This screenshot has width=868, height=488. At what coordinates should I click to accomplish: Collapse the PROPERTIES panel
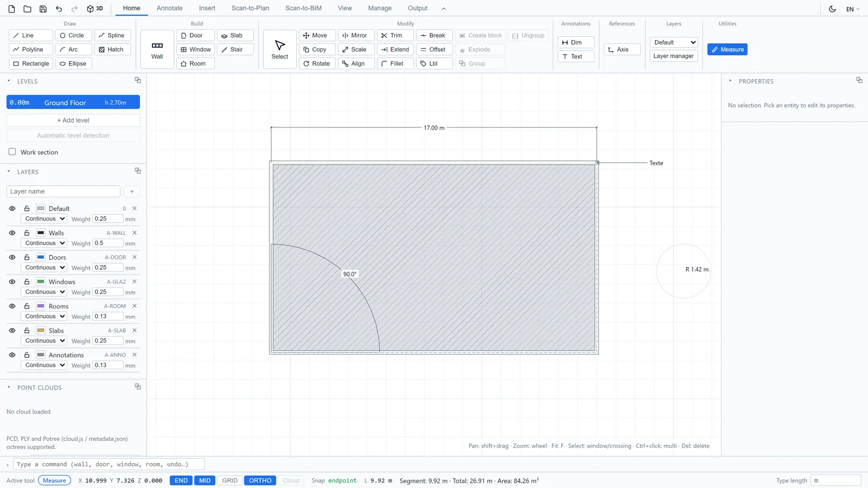(730, 81)
